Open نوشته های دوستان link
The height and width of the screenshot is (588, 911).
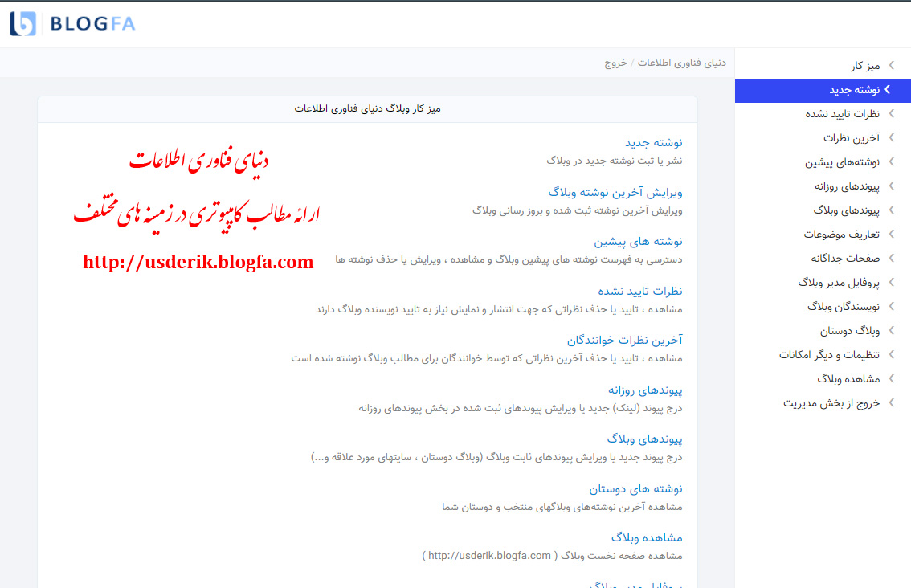click(635, 489)
